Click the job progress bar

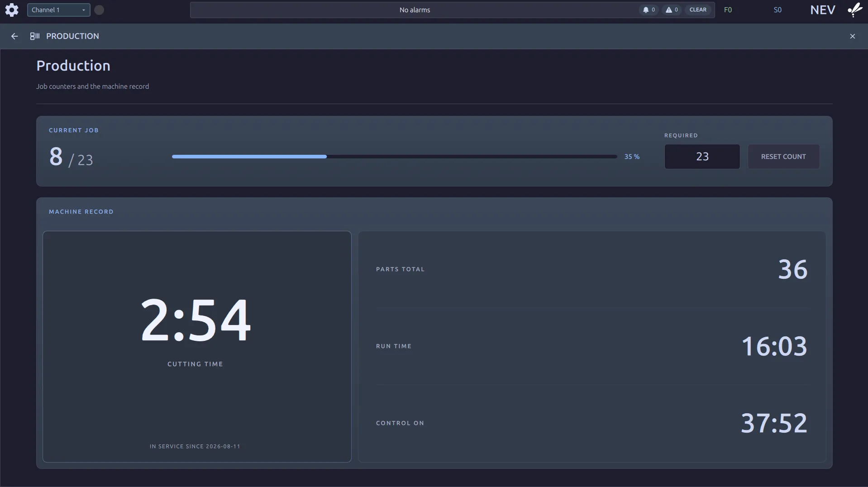point(394,157)
